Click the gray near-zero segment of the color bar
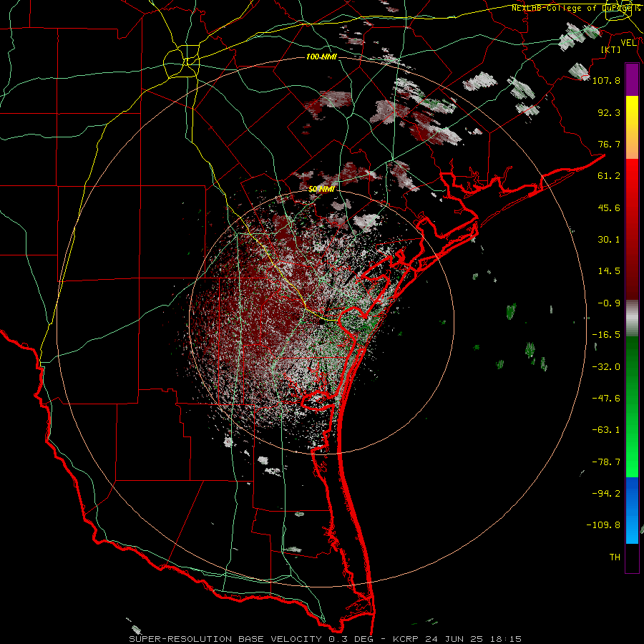644x644 pixels. (x=632, y=318)
